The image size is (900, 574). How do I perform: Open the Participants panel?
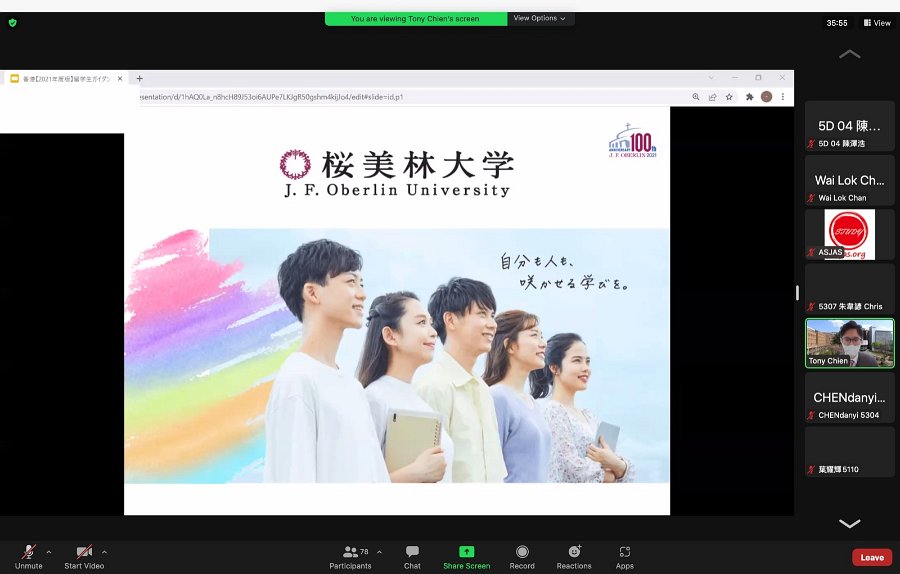pos(350,557)
